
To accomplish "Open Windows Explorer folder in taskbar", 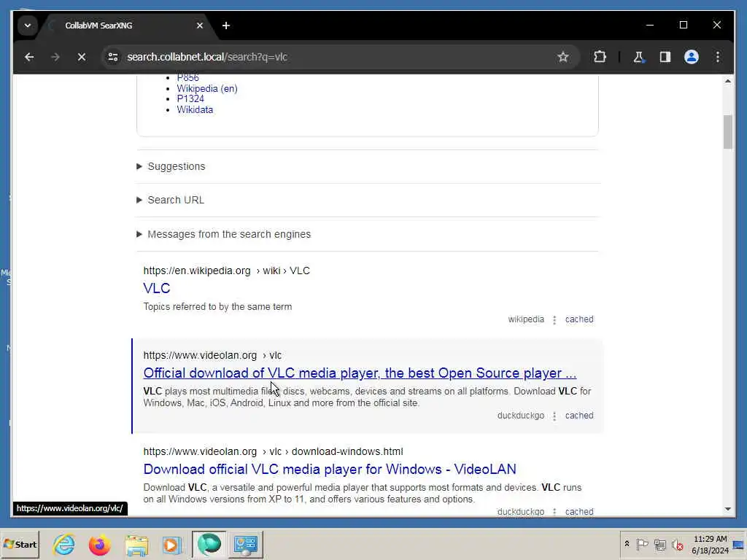I will [x=136, y=545].
